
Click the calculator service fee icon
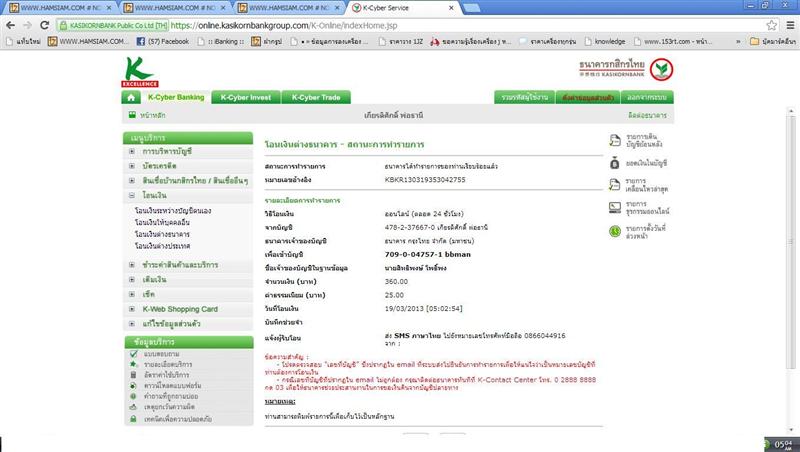click(134, 375)
